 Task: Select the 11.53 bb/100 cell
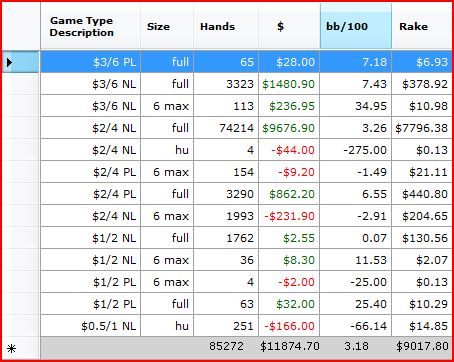click(x=356, y=260)
